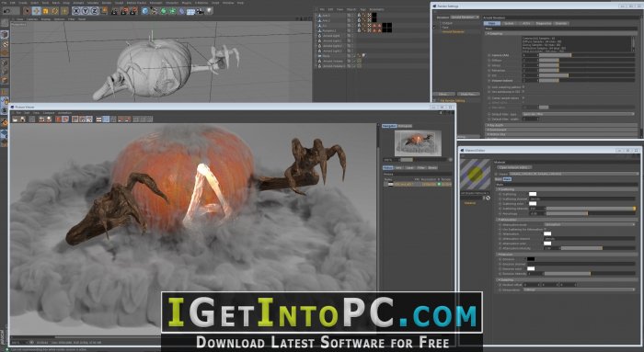Open the Renderer dropdown in Render Settings

[465, 17]
